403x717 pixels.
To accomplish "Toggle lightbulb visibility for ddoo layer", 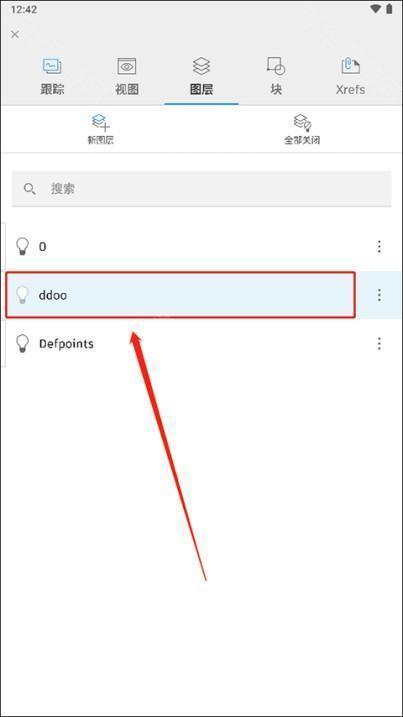I will click(22, 295).
